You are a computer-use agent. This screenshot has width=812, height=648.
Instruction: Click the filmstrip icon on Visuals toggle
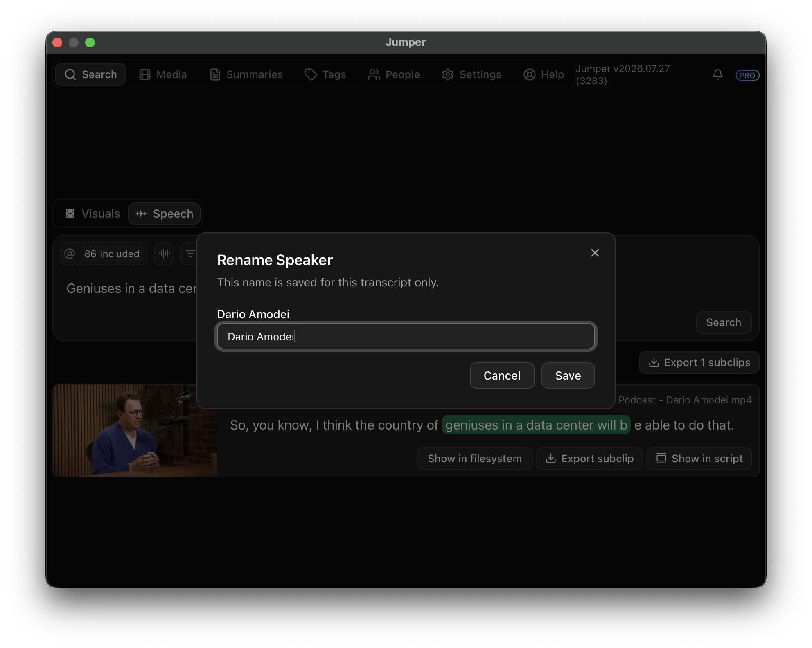[70, 214]
